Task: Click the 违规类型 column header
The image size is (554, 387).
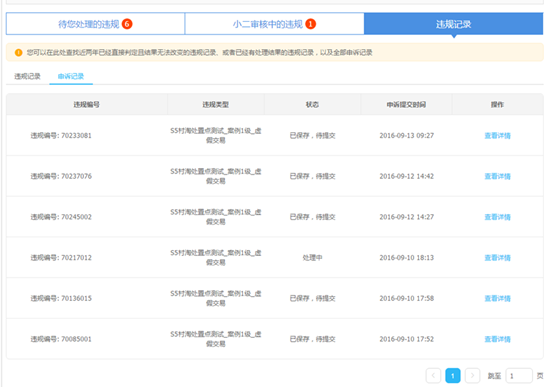Action: (x=216, y=104)
